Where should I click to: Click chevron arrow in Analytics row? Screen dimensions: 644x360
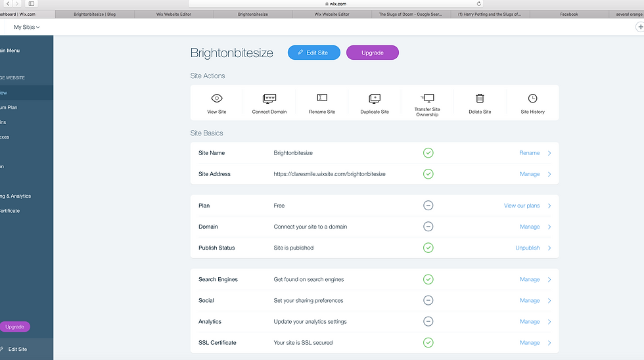[x=549, y=322]
